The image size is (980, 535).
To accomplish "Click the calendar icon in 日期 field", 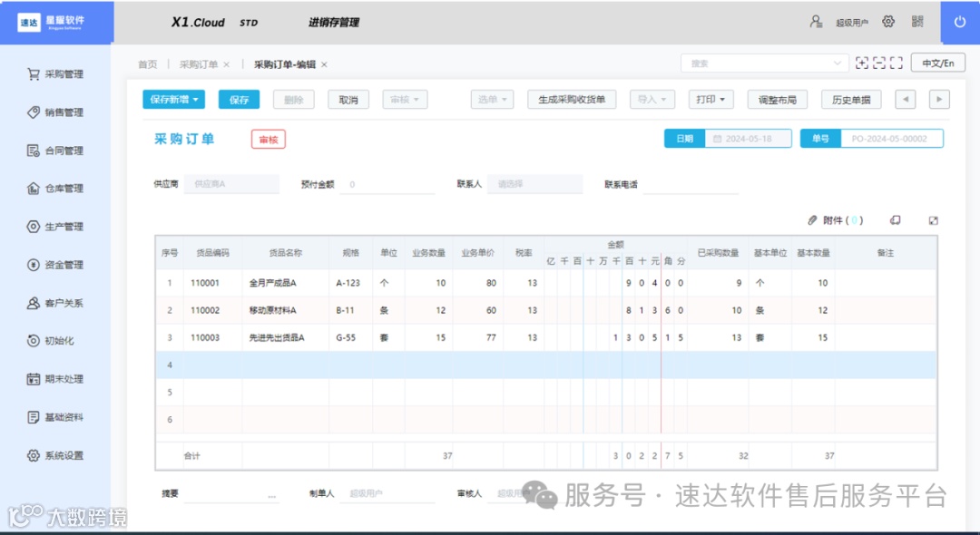I will [x=718, y=139].
